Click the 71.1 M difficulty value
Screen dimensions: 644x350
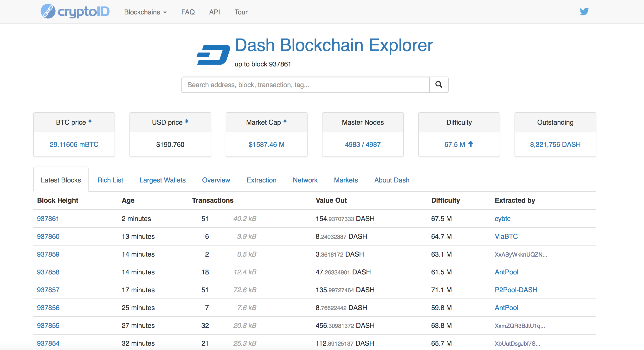pos(441,290)
